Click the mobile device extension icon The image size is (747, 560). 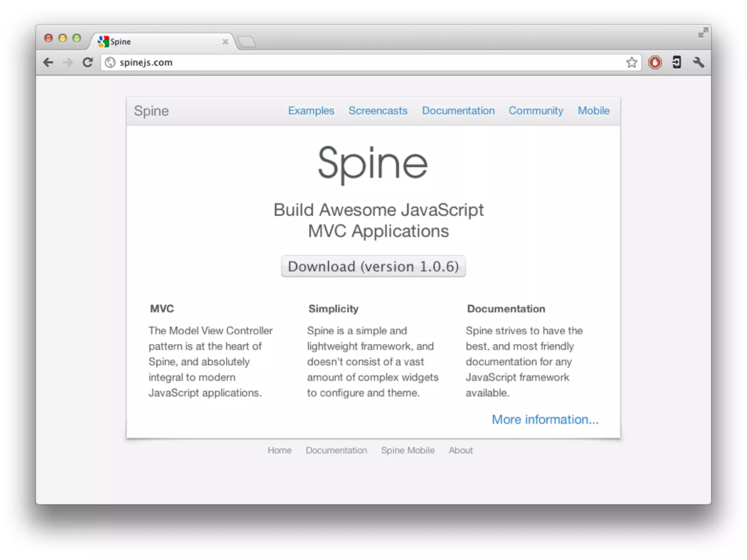677,62
